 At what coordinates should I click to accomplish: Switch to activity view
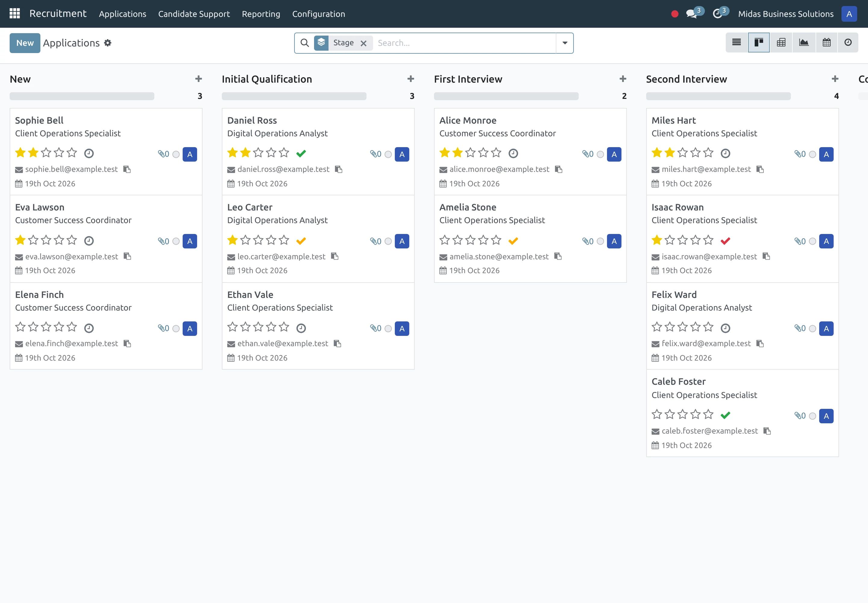[x=848, y=42]
